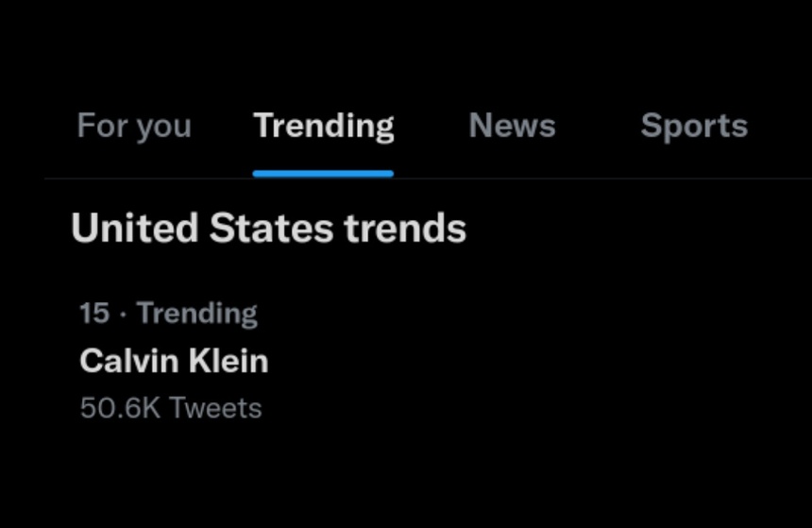Click "Trending" in the gray rank label
The width and height of the screenshot is (812, 528).
[x=196, y=313]
